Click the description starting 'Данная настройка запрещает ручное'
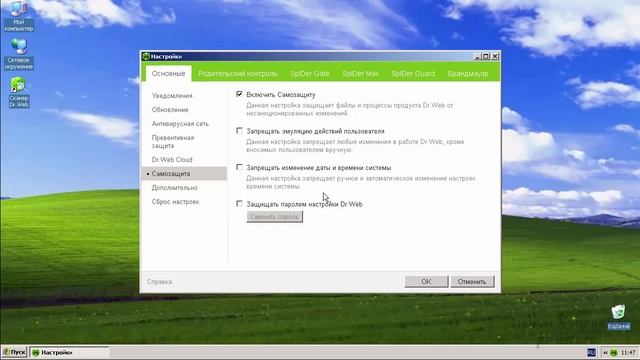 360,182
